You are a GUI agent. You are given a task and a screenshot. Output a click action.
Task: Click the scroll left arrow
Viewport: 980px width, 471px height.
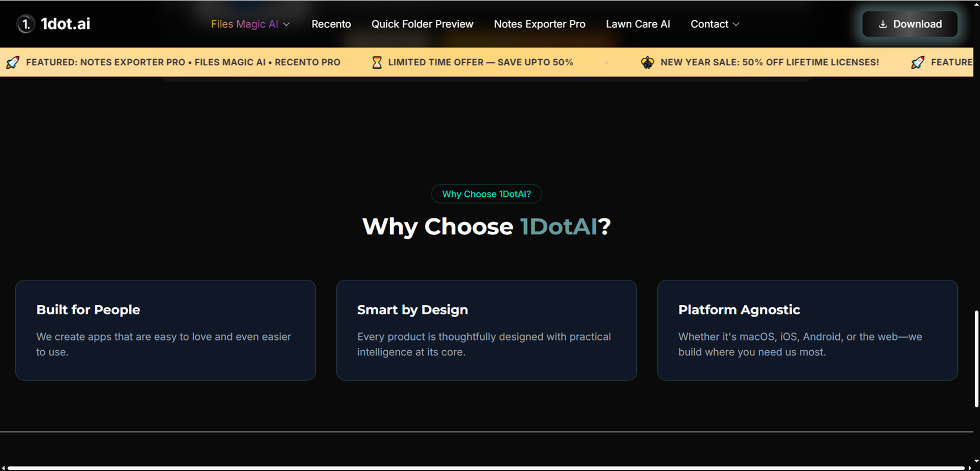3,468
